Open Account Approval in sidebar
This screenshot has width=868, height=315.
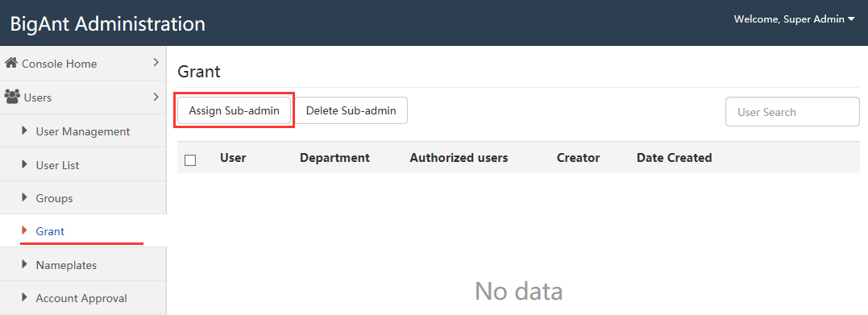[x=83, y=298]
